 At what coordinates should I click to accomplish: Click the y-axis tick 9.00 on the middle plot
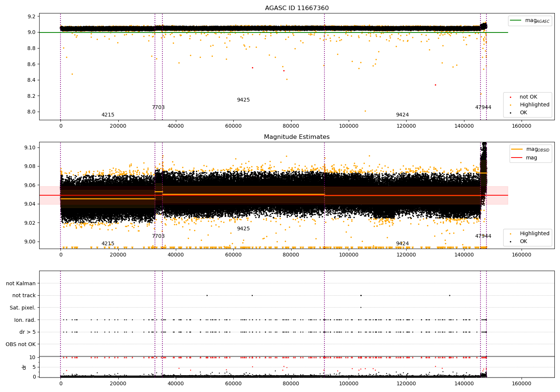click(x=29, y=242)
